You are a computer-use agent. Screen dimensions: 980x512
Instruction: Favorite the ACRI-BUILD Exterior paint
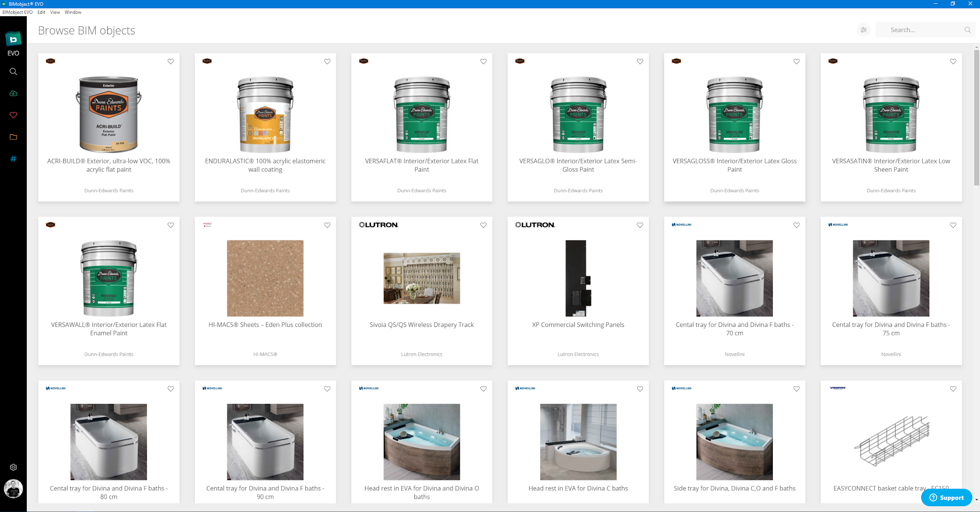pyautogui.click(x=171, y=62)
